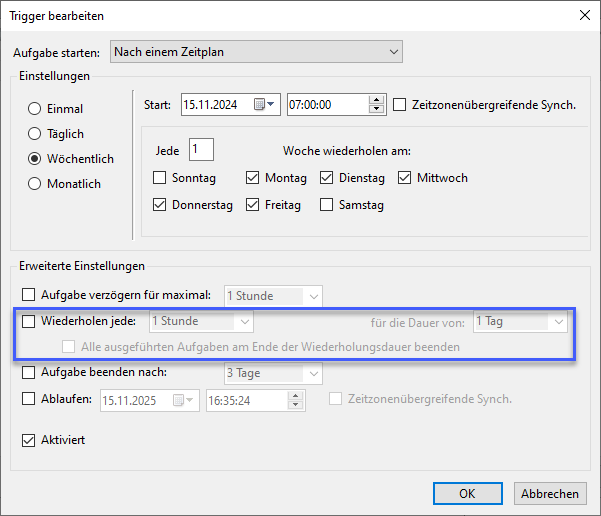The image size is (601, 516).
Task: Select the Monatlich radio option
Action: point(34,184)
